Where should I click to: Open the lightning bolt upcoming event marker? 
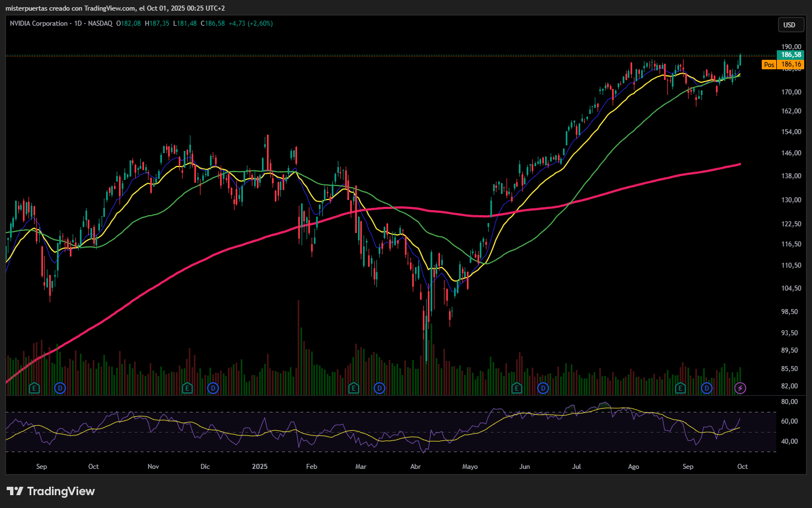741,388
